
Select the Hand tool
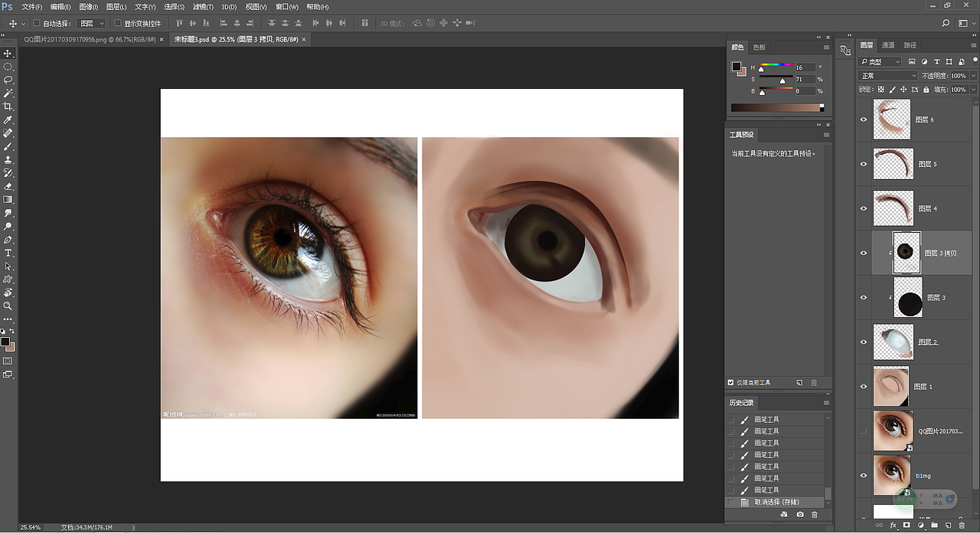[x=8, y=293]
